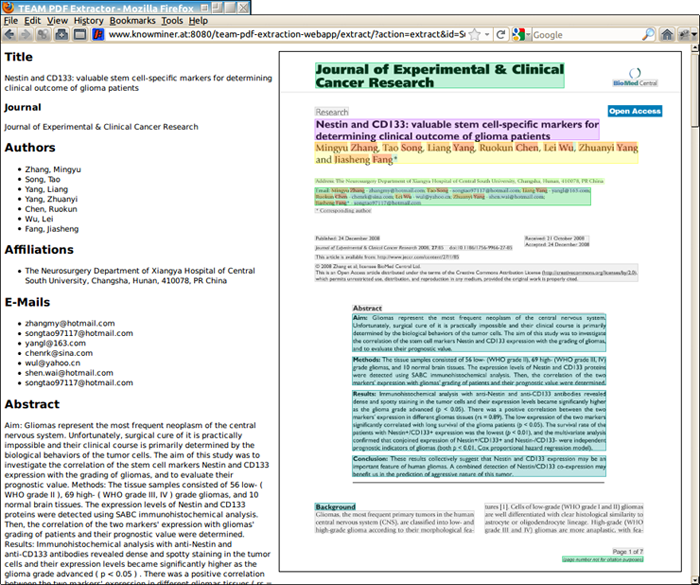Viewport: 700px width, 585px height.
Task: Click the creativecommons.org license link in the PDF
Action: click(589, 272)
